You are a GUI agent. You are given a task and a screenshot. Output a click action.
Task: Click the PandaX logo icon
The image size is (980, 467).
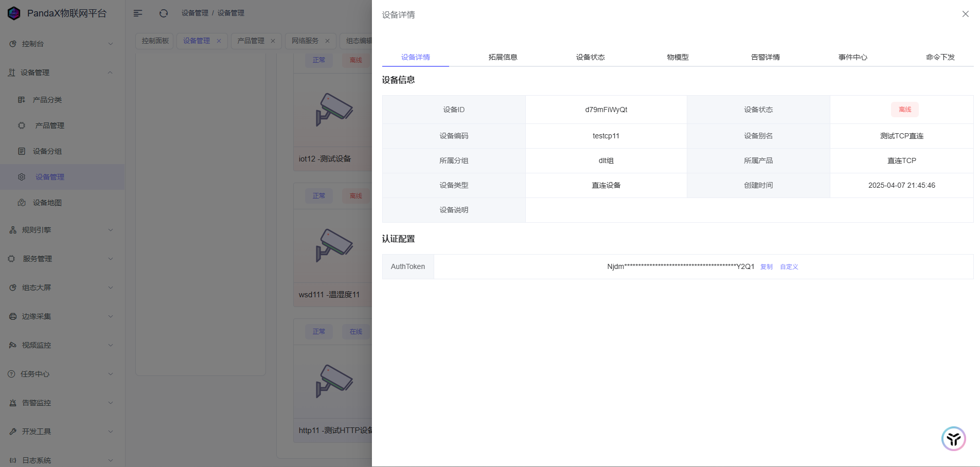(14, 13)
